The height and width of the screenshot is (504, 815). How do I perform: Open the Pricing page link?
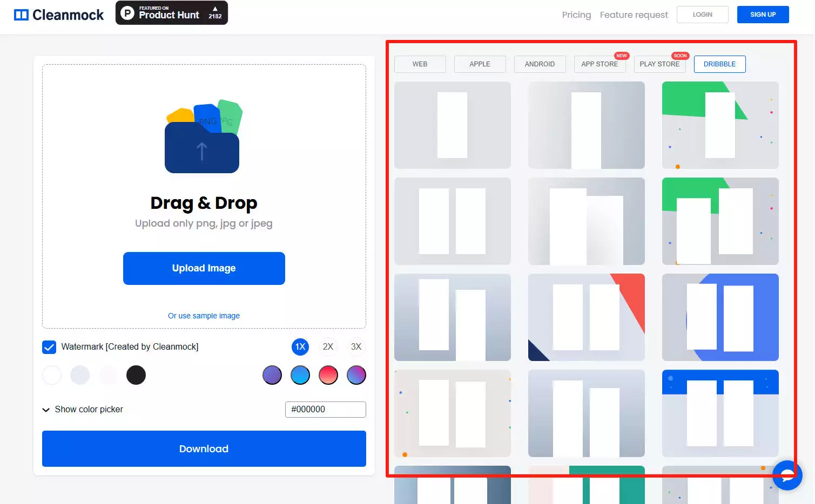point(576,15)
